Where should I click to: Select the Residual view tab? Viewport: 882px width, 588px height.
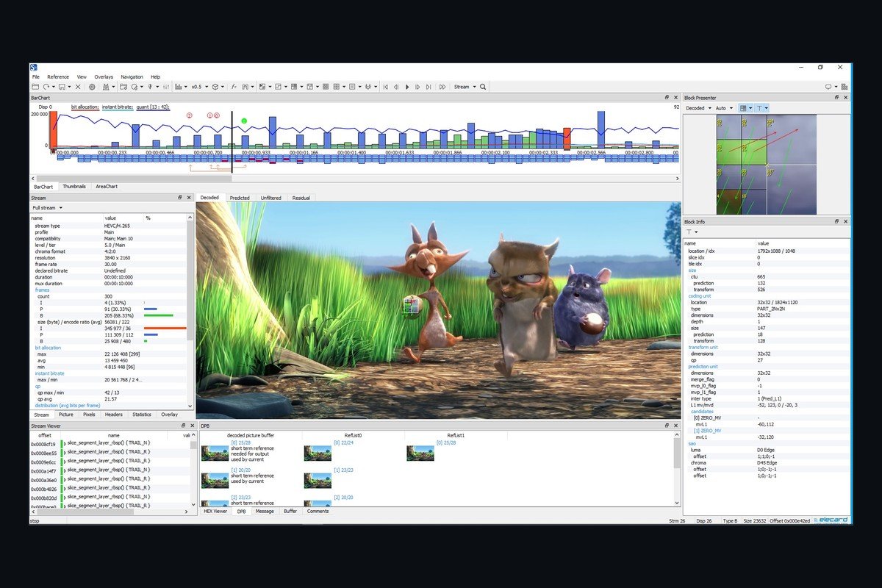click(301, 198)
